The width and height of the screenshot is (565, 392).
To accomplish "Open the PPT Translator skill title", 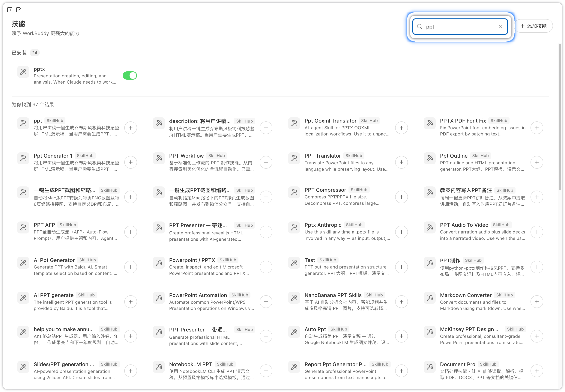I will pyautogui.click(x=323, y=156).
